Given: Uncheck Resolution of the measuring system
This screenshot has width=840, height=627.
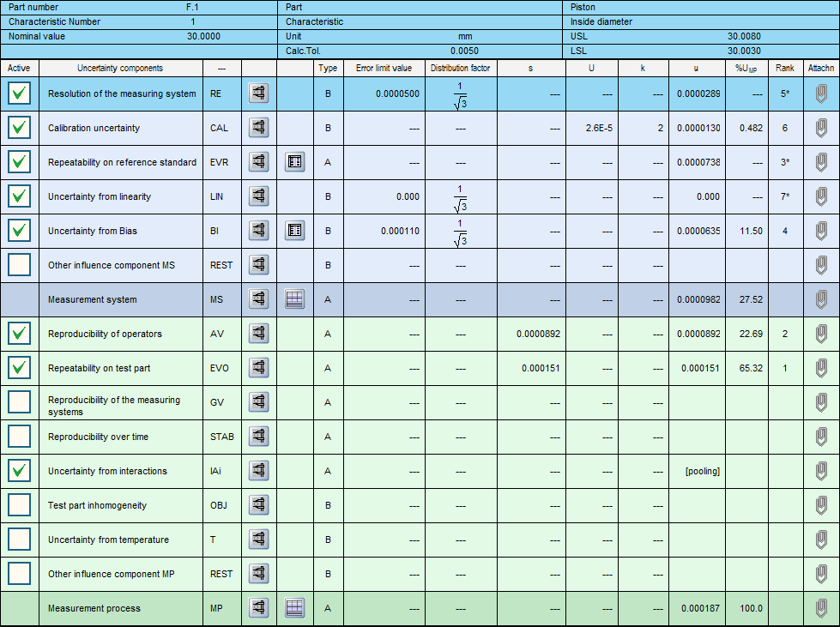Looking at the screenshot, I should coord(19,93).
